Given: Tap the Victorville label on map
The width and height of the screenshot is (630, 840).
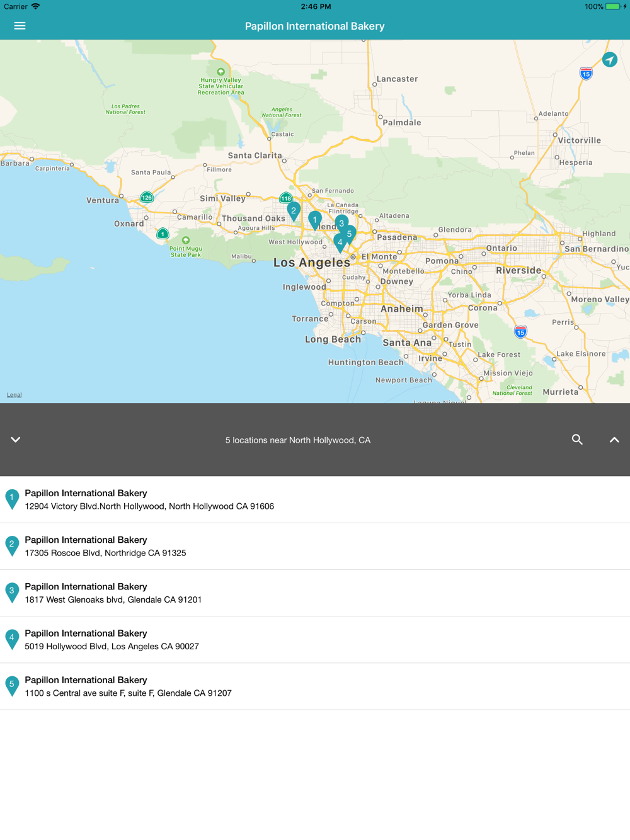Looking at the screenshot, I should [580, 140].
